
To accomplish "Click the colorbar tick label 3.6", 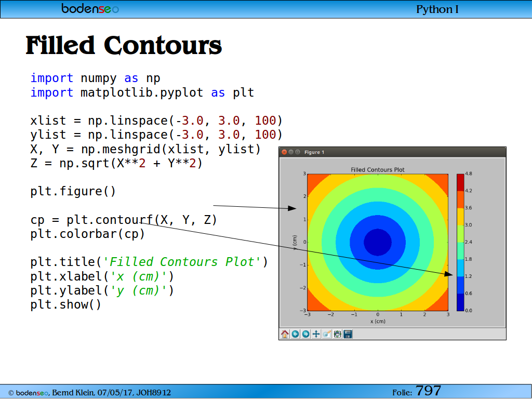I will [469, 208].
